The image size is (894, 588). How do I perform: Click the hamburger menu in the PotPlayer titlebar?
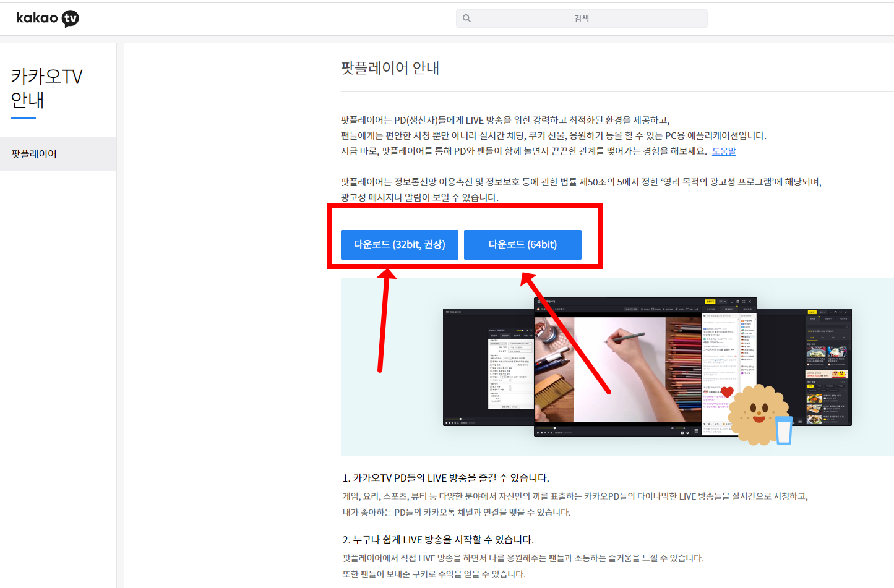pos(539,302)
